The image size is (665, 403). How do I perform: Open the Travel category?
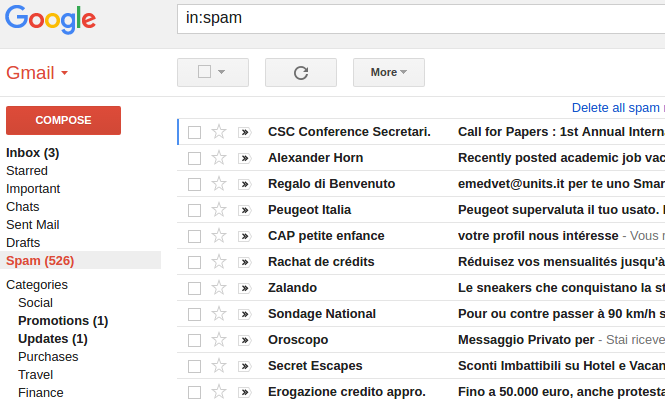coord(36,375)
